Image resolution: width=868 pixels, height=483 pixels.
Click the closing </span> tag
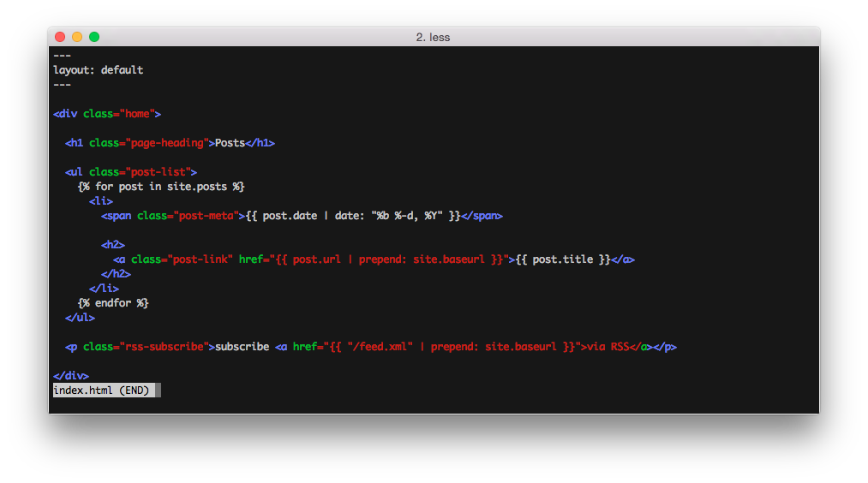tap(482, 216)
